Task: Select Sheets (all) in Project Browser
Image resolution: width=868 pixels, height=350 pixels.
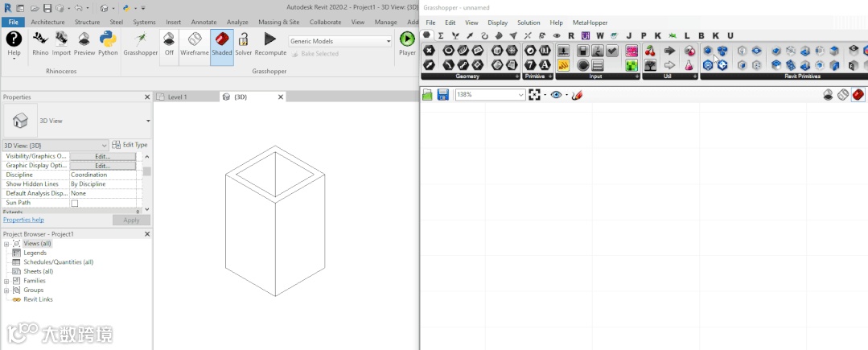Action: tap(38, 271)
